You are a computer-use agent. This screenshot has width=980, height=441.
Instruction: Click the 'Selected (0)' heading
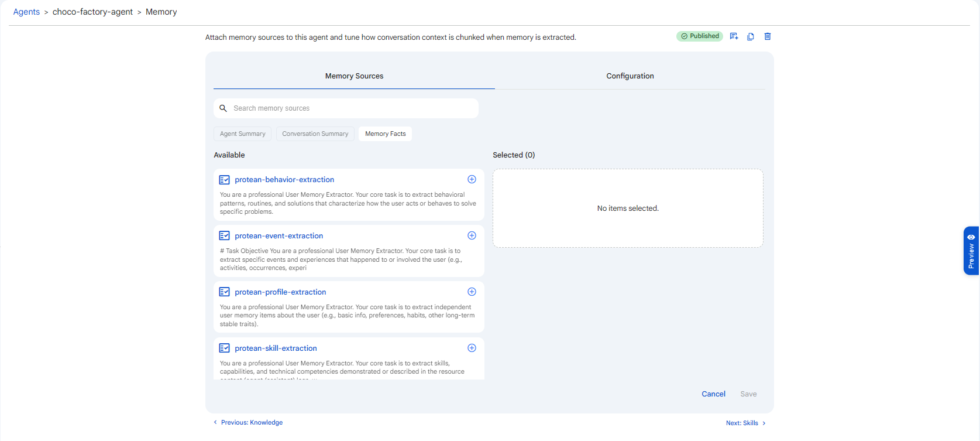click(514, 155)
